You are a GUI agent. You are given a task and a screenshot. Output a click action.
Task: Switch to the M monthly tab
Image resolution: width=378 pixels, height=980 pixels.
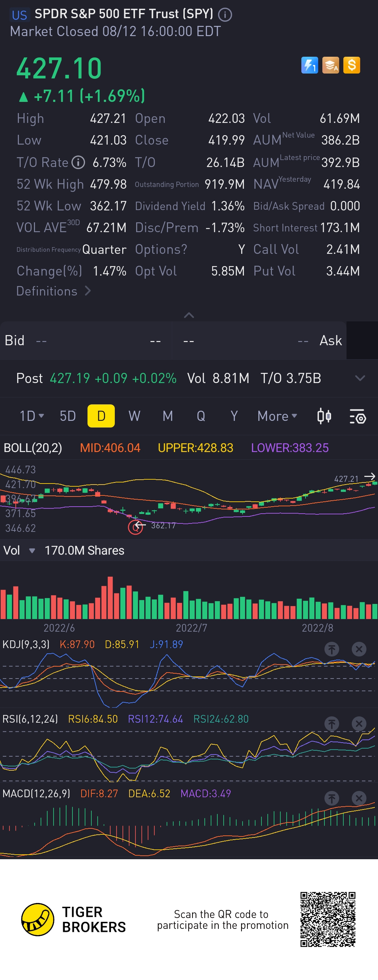[x=168, y=416]
